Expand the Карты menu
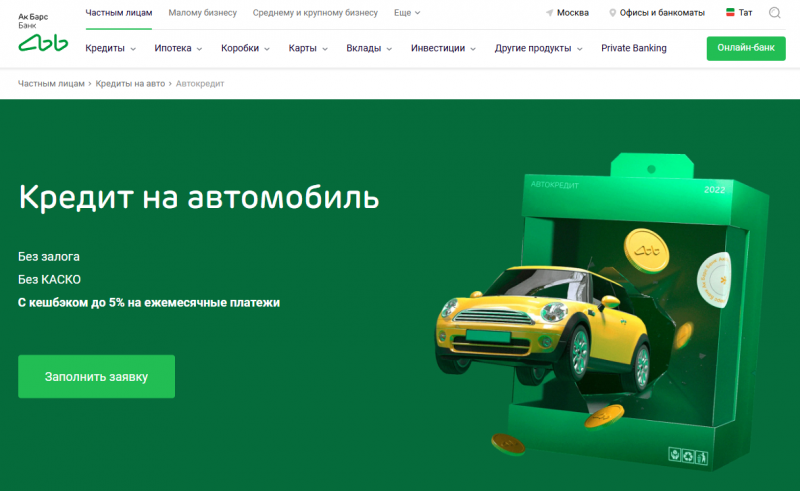 (308, 48)
